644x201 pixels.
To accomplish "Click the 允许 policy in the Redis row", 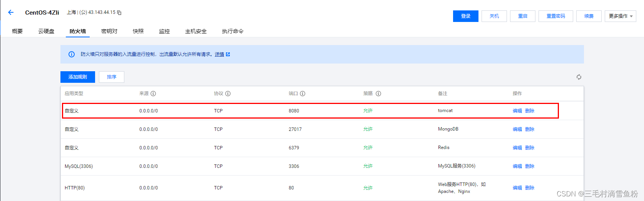I will [x=368, y=148].
